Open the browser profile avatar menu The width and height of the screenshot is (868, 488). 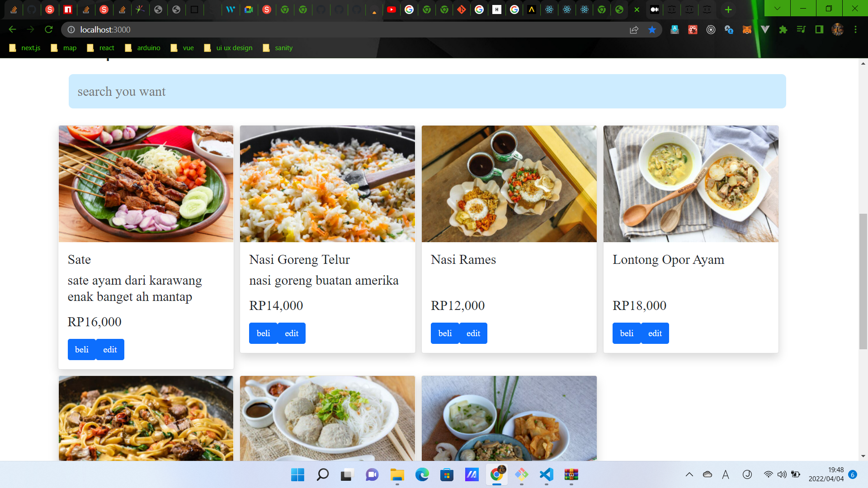(839, 29)
